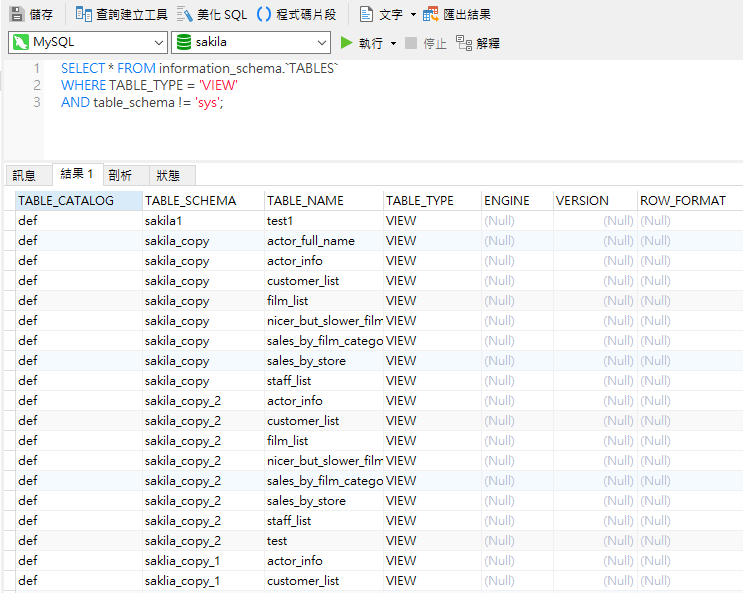Switch to the 訊息 tab
The width and height of the screenshot is (743, 593).
[24, 175]
